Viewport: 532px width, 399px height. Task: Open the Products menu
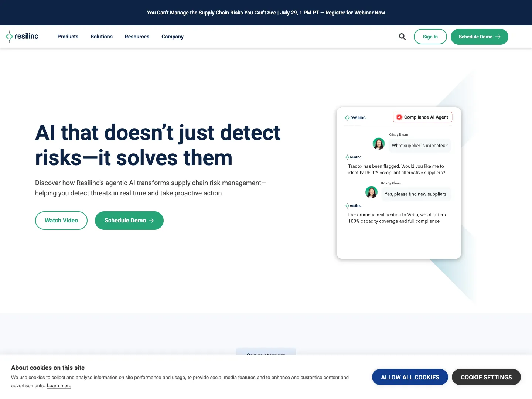(68, 37)
